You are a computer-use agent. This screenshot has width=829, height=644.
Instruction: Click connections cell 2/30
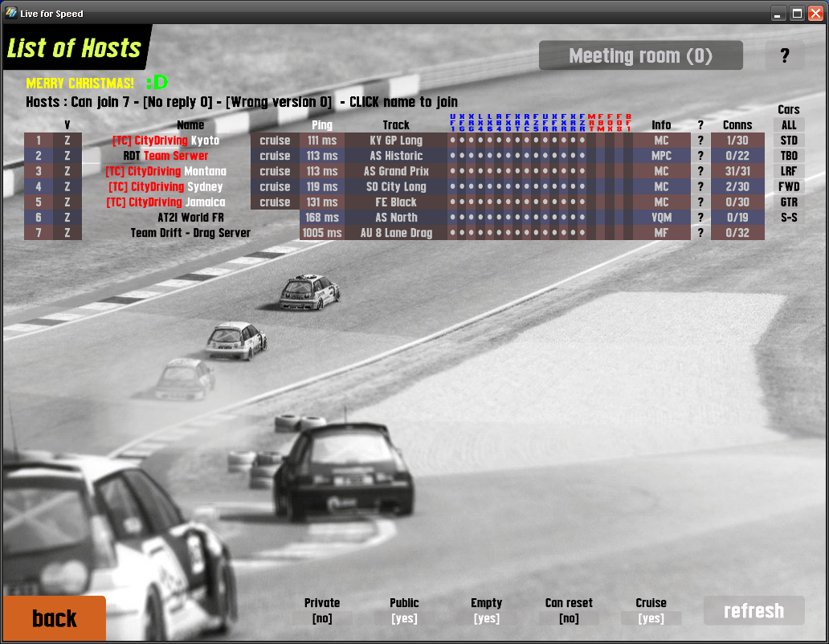737,186
